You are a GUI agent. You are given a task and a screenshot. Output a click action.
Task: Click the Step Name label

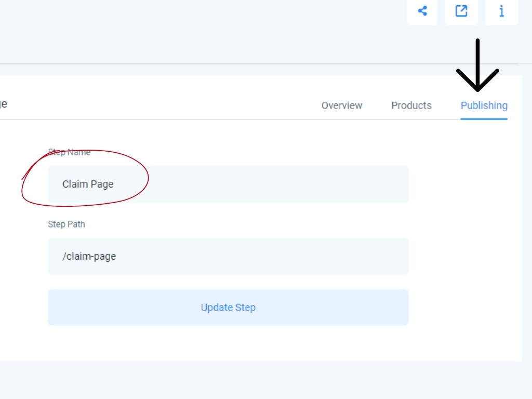(69, 152)
